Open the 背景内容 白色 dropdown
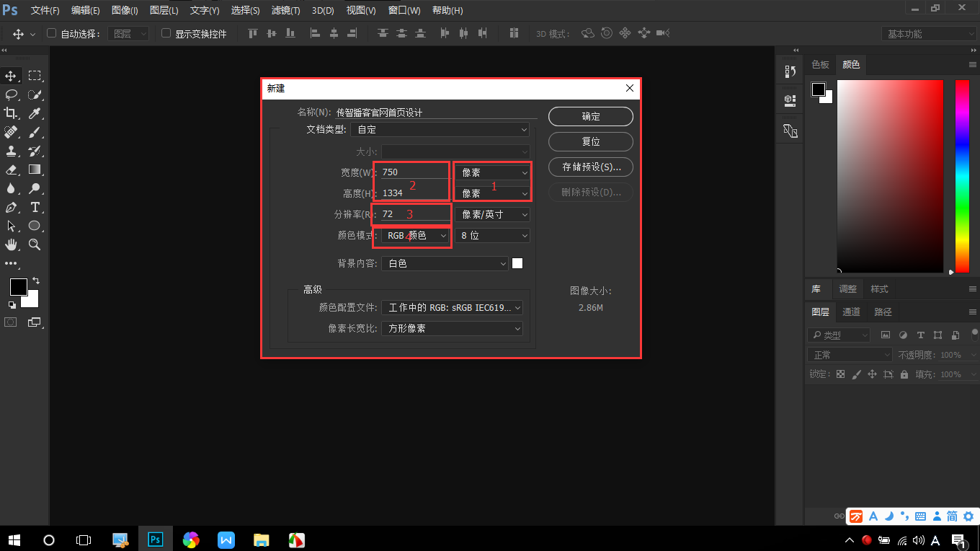980x551 pixels. 445,264
